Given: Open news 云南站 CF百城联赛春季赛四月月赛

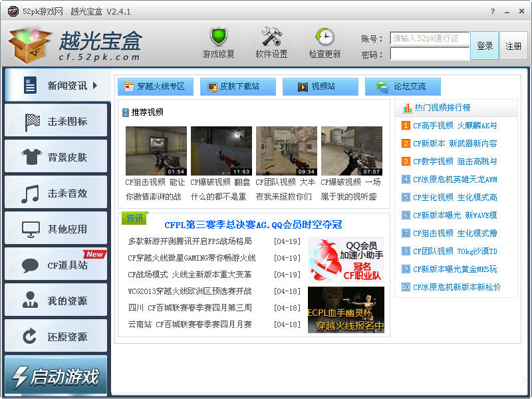Looking at the screenshot, I should (x=190, y=325).
